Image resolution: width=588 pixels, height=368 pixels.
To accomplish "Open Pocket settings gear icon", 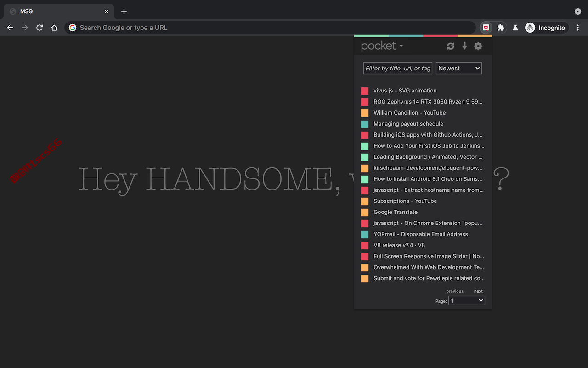I will pyautogui.click(x=478, y=46).
